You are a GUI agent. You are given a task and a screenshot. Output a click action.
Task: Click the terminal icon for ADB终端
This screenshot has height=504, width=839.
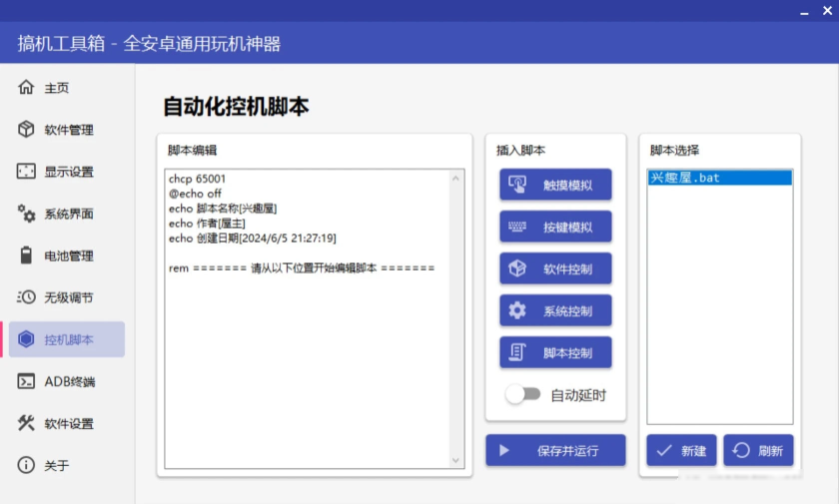26,381
